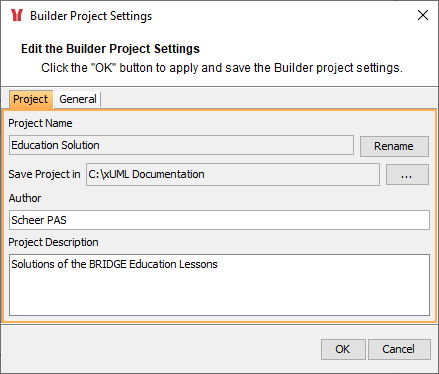Click the Project Name label
This screenshot has width=439, height=374.
[40, 123]
